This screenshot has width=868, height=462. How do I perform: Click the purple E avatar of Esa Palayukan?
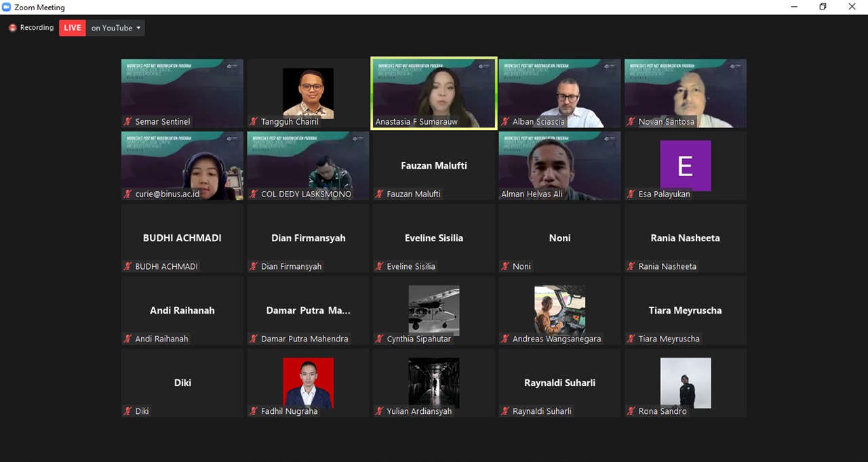685,165
